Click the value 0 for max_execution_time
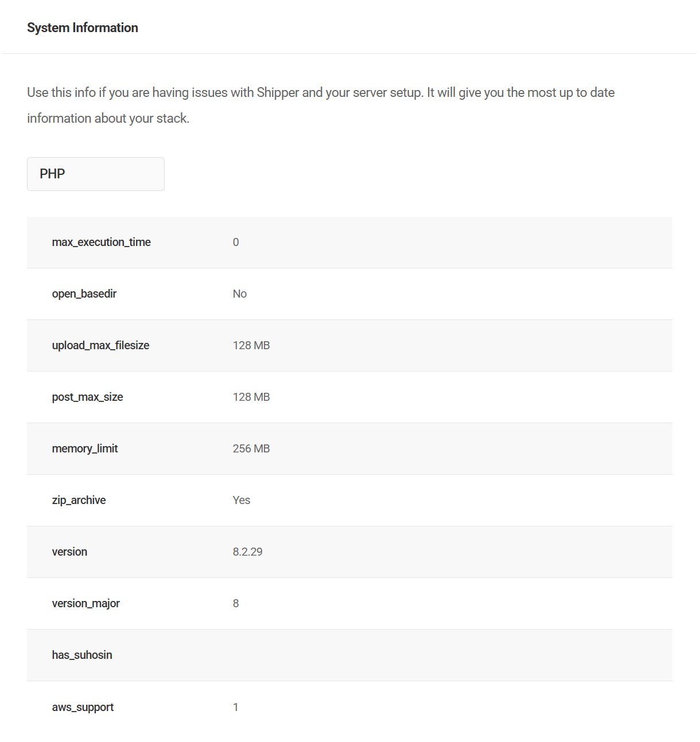This screenshot has height=742, width=700. (236, 242)
